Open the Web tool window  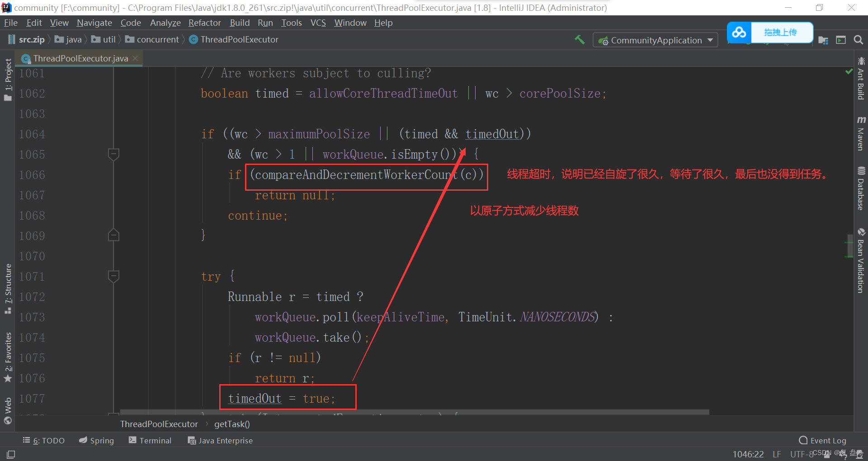(8, 410)
